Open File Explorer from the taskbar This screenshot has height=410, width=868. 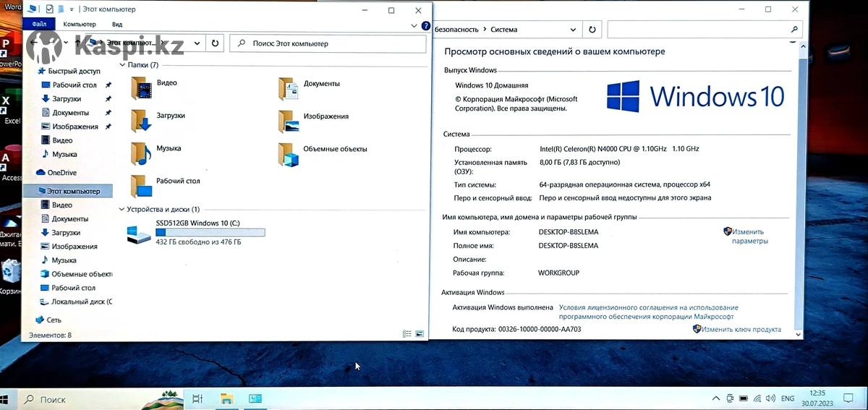[226, 399]
